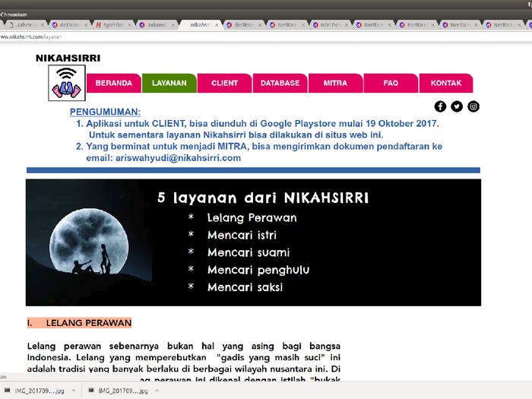Open the CLIENT navigation tab

coord(224,83)
